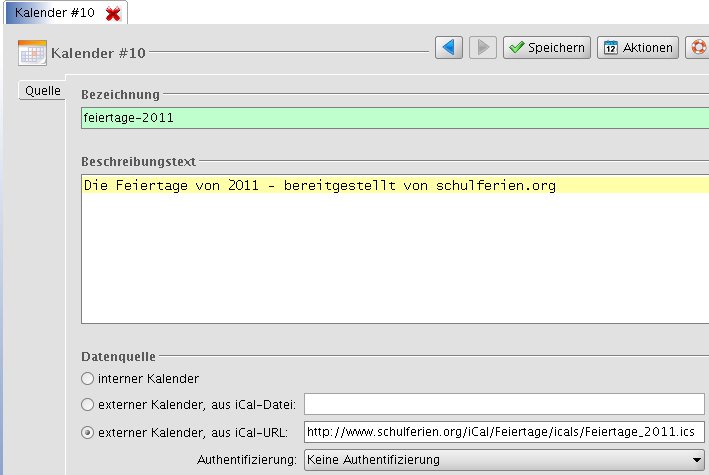Click the green checkmark on Speichern
The height and width of the screenshot is (475, 709).
517,47
